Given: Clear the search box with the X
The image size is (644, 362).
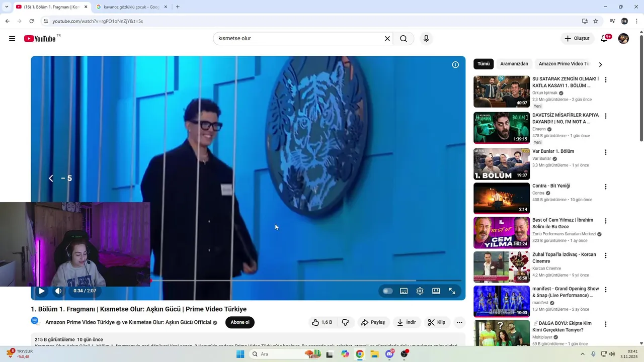Looking at the screenshot, I should coord(387,39).
